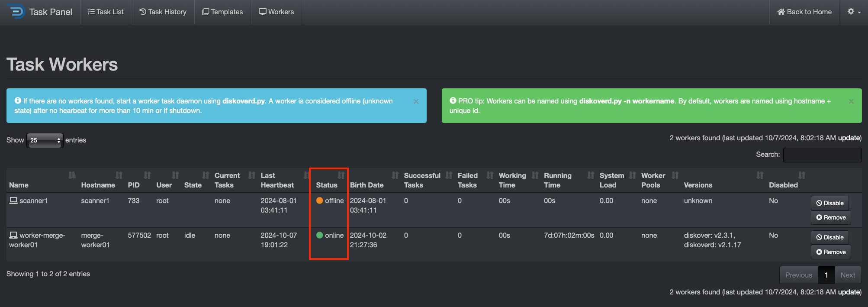
Task: Disable the worker-merge-worker01 worker
Action: 830,237
